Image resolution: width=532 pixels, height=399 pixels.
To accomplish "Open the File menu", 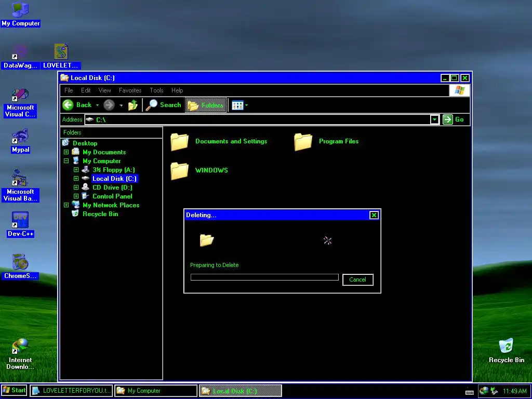I will (x=69, y=90).
